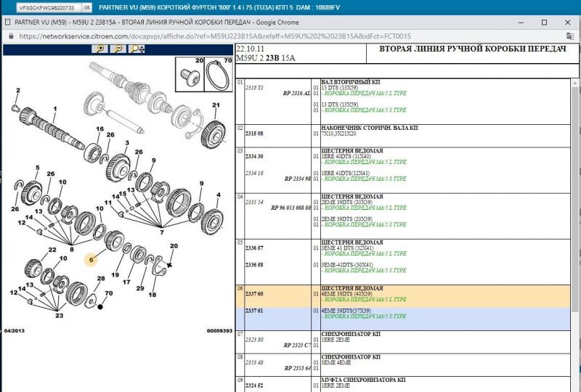Select part number 2337 61 row
Viewport: 581px width, 392px height.
pyautogui.click(x=254, y=311)
